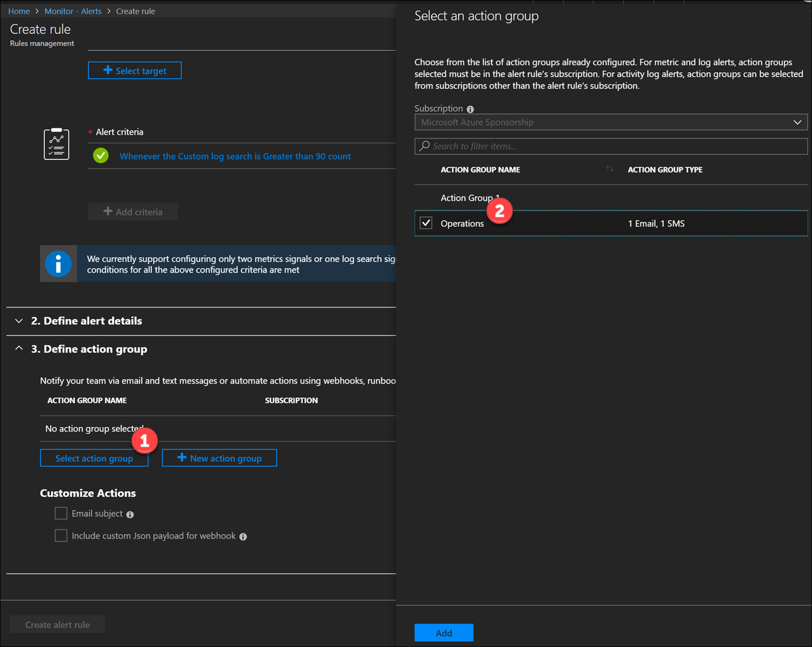Uncheck the Operations action group
Viewport: 812px width, 647px height.
[x=426, y=223]
